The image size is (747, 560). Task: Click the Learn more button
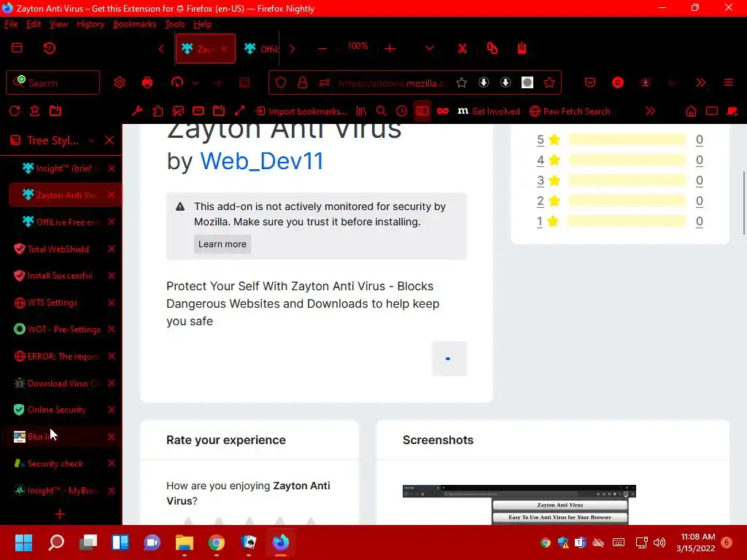pyautogui.click(x=222, y=244)
